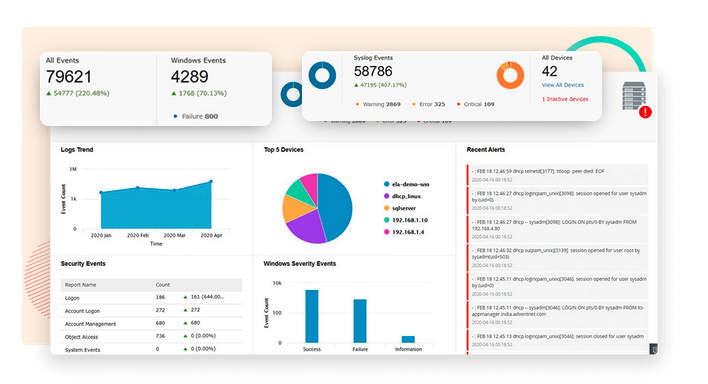
Task: Click the Failure bar in severity chart
Action: (x=360, y=321)
